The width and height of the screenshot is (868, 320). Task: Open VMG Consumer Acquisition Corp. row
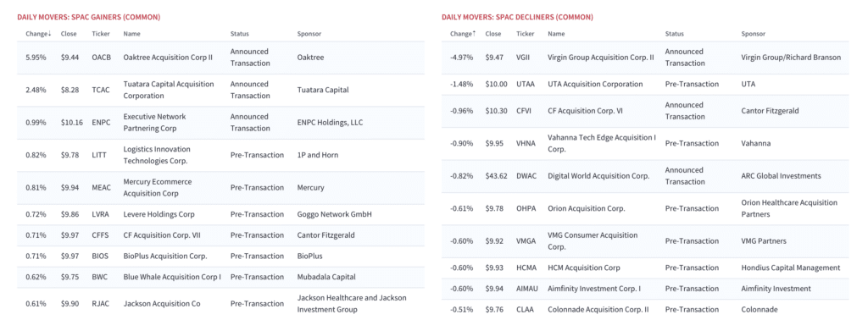click(x=645, y=241)
